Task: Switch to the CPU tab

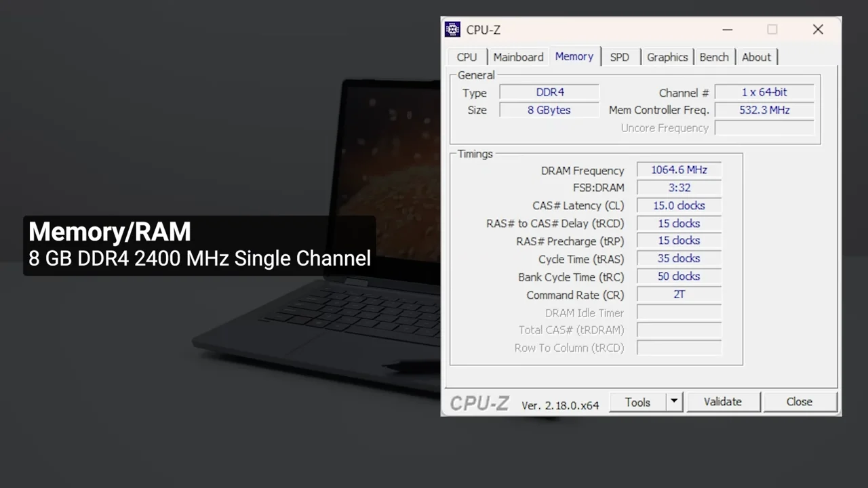Action: coord(467,58)
